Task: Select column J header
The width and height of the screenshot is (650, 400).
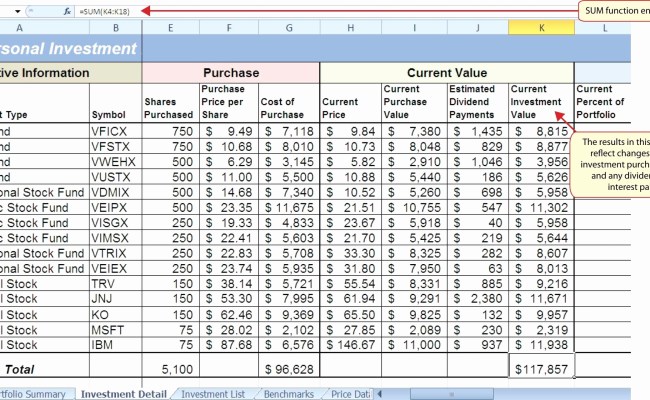Action: point(478,28)
